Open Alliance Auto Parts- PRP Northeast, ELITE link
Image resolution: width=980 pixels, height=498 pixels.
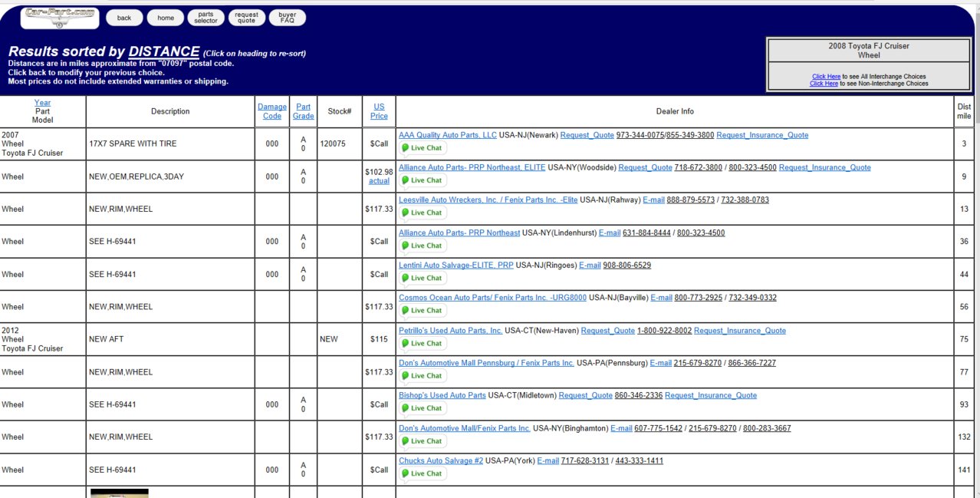[472, 167]
